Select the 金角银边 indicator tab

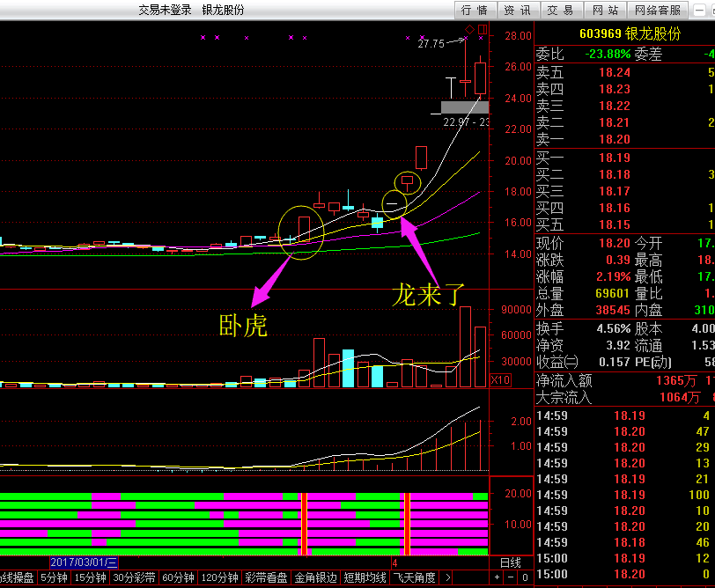(315, 578)
